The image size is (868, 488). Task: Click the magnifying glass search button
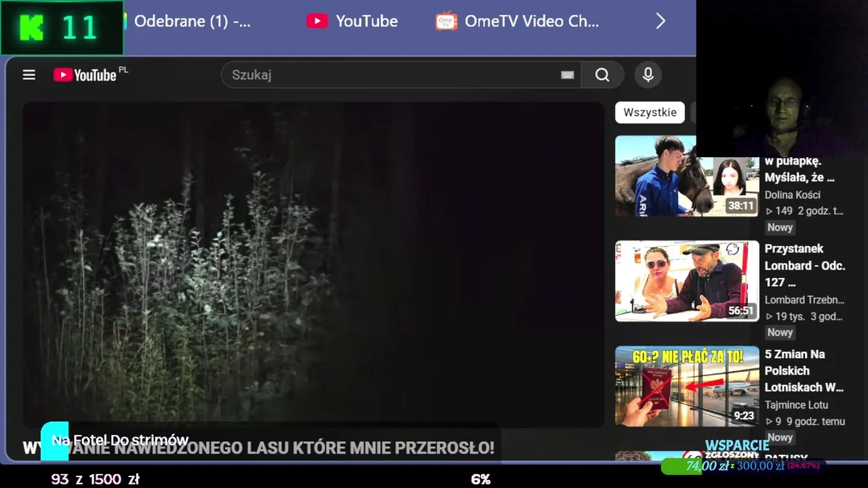coord(602,75)
